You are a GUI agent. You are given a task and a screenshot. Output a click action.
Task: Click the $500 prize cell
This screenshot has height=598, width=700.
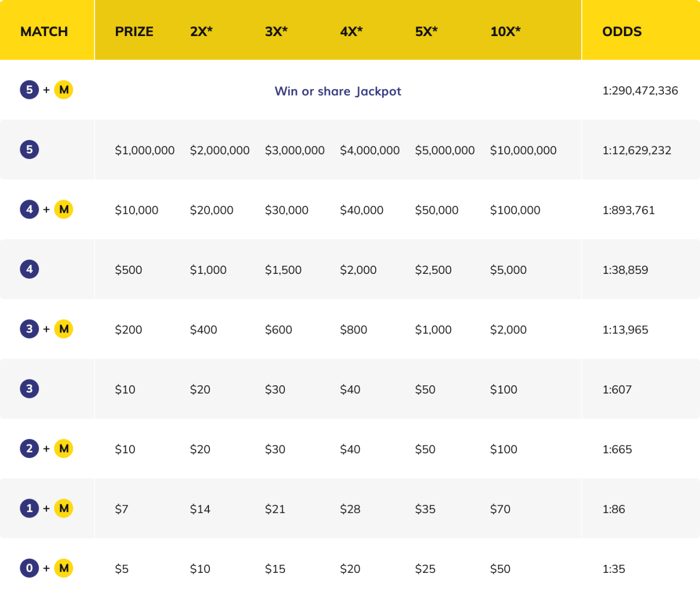(x=129, y=270)
